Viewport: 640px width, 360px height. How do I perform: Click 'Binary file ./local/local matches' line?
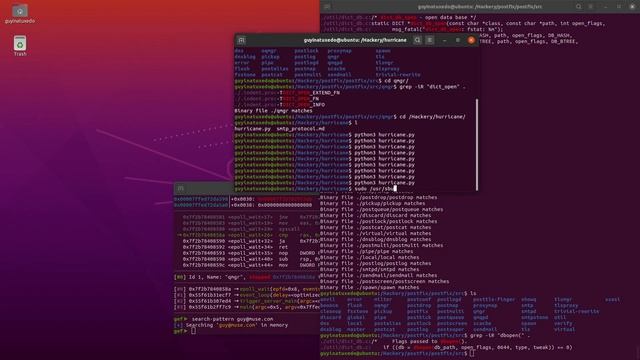369,258
